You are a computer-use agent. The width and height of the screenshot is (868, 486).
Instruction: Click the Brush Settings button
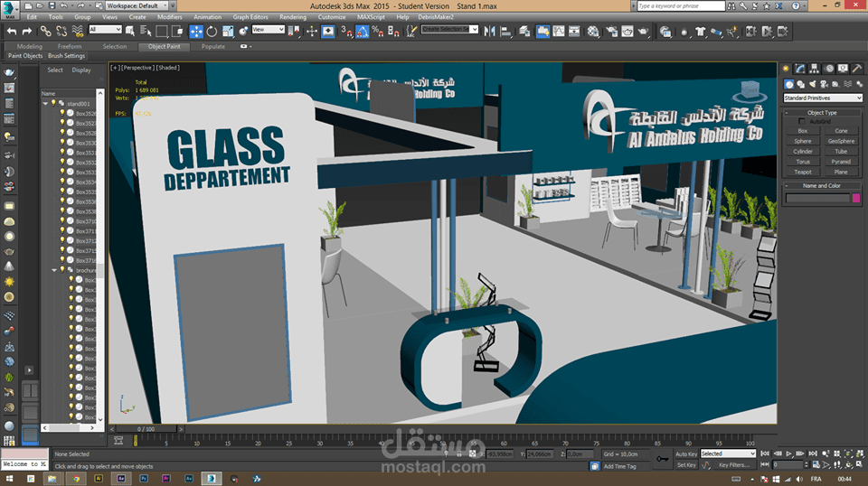pyautogui.click(x=66, y=56)
